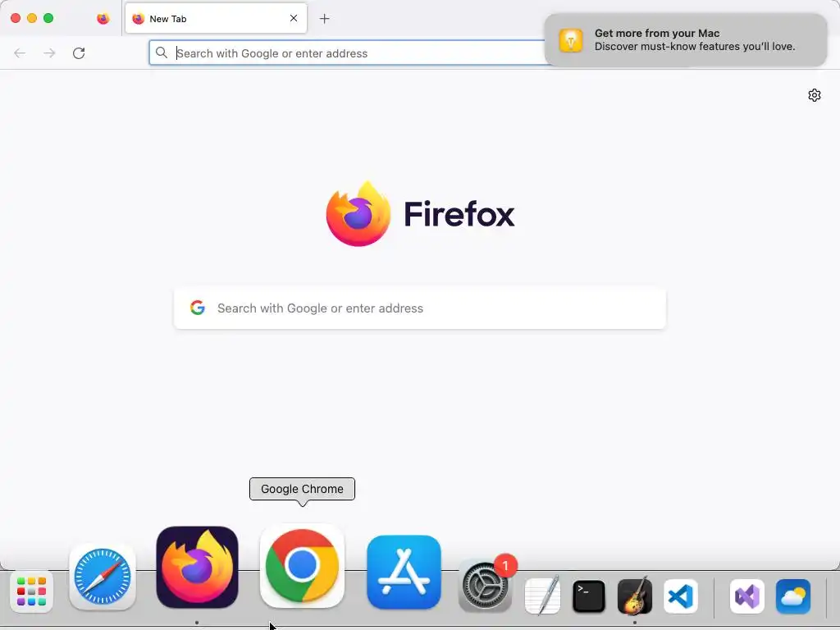Viewport: 840px width, 630px height.
Task: Launch Visual Studio Code from the Dock
Action: (681, 596)
